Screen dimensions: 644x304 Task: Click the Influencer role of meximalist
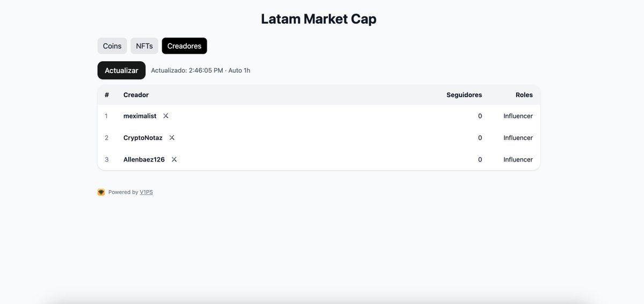pyautogui.click(x=518, y=116)
